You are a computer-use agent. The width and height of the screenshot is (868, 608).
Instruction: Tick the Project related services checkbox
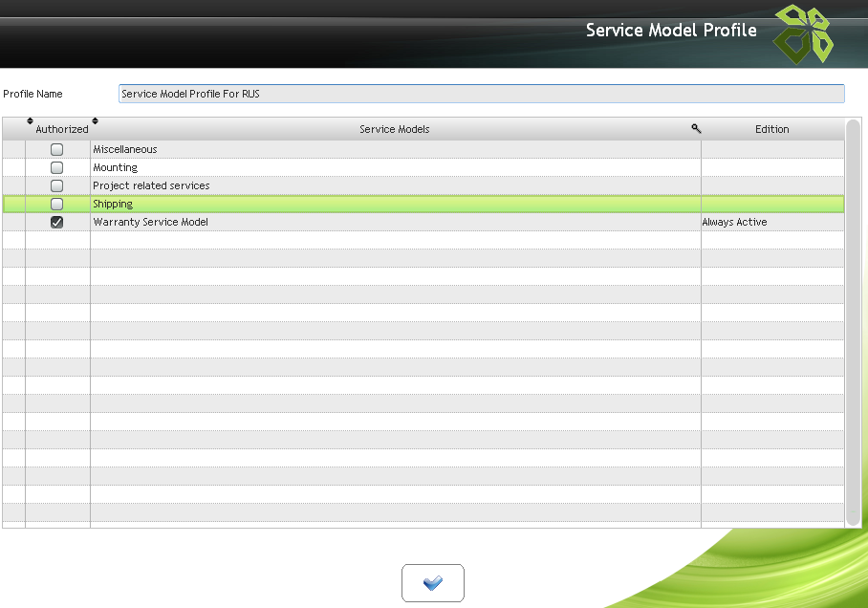(57, 185)
